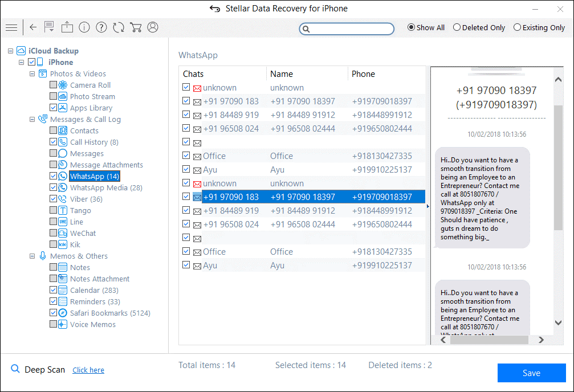Screen dimensions: 574x392
Task: Collapse the Memos & Others group
Action: pyautogui.click(x=32, y=256)
